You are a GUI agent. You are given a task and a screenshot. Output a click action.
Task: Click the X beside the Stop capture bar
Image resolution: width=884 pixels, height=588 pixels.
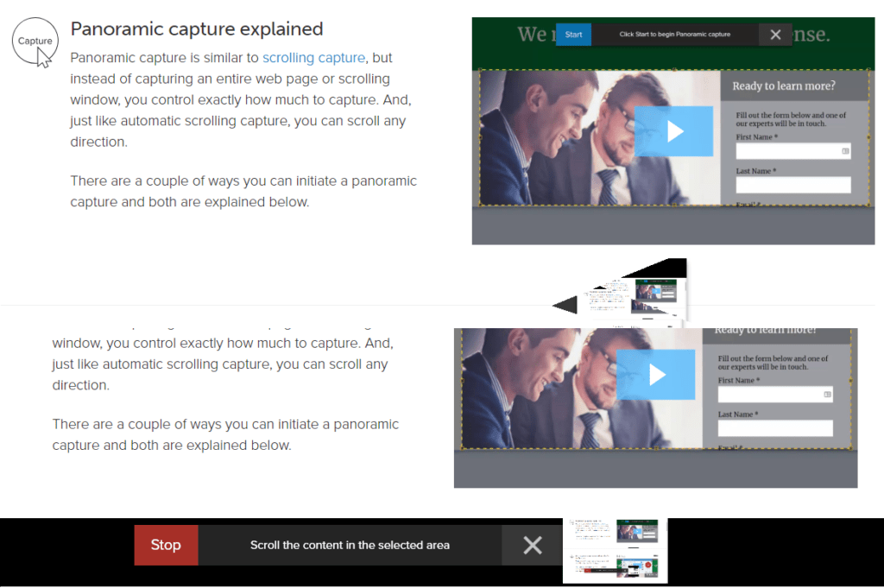[533, 545]
